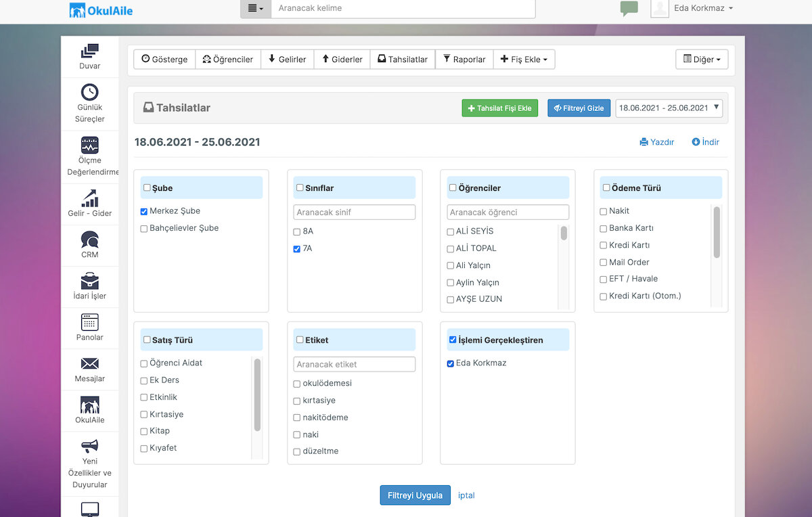
Task: Open the Gelirler tab
Action: pyautogui.click(x=287, y=60)
